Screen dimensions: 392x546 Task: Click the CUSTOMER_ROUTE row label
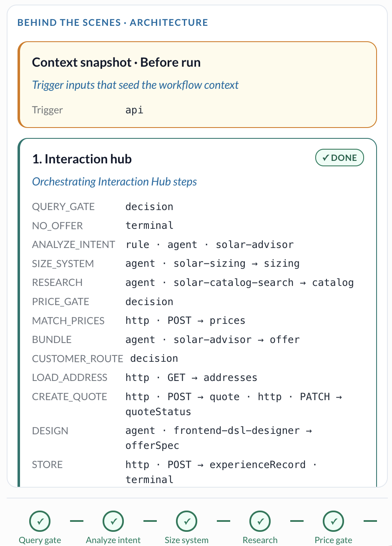pos(78,358)
